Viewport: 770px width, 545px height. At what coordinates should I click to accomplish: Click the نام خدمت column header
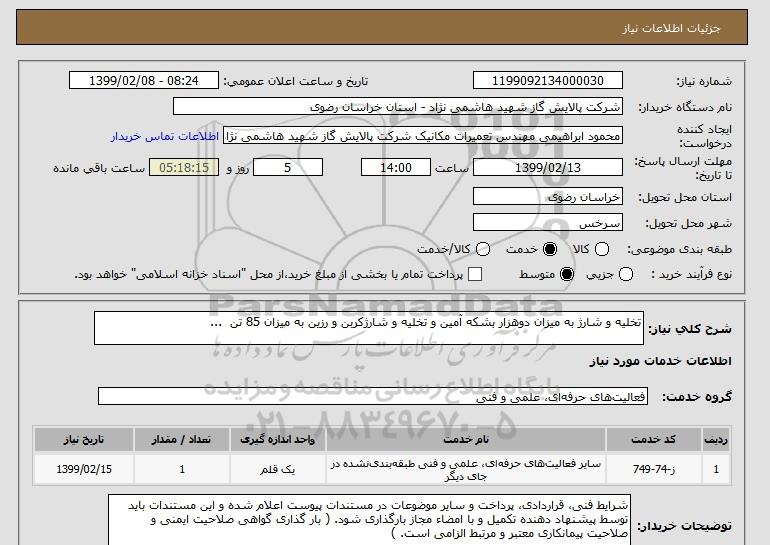[x=466, y=439]
